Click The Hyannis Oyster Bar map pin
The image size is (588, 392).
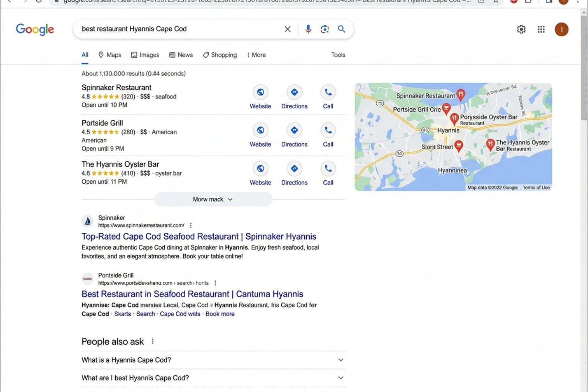[490, 144]
